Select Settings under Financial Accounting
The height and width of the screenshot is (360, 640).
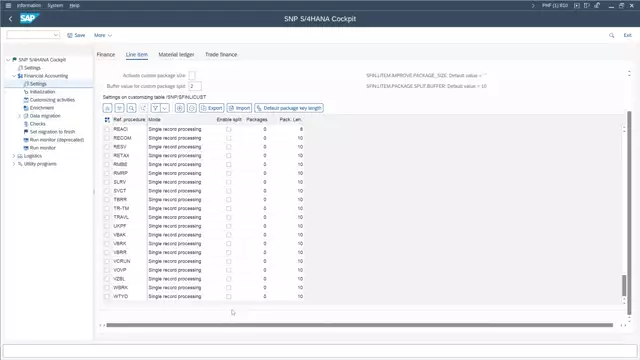(x=38, y=84)
